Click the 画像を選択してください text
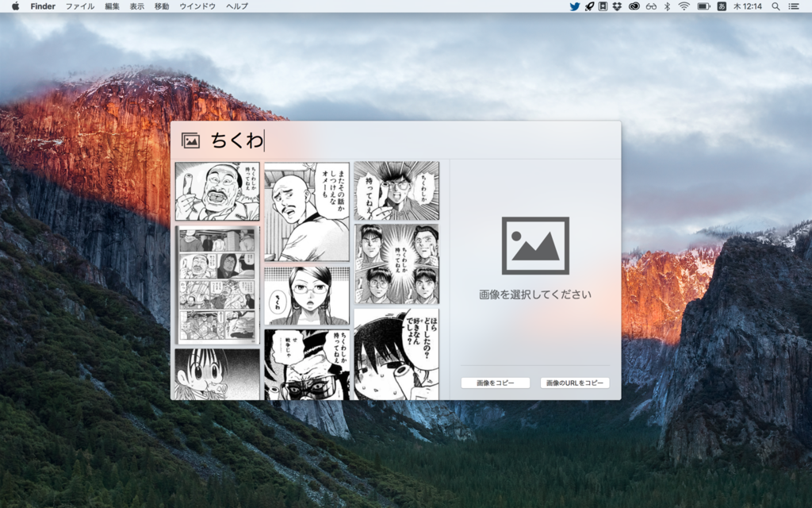Image resolution: width=812 pixels, height=508 pixels. [x=535, y=294]
